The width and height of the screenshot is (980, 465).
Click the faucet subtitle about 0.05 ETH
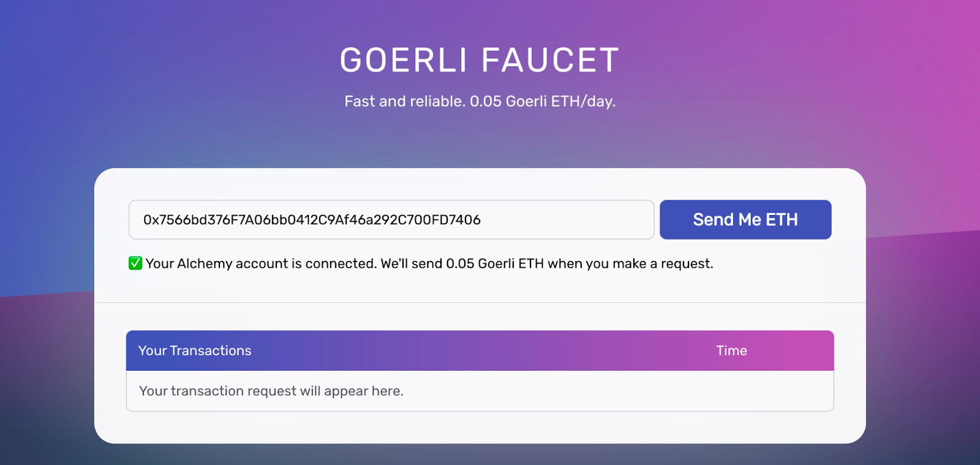[480, 101]
